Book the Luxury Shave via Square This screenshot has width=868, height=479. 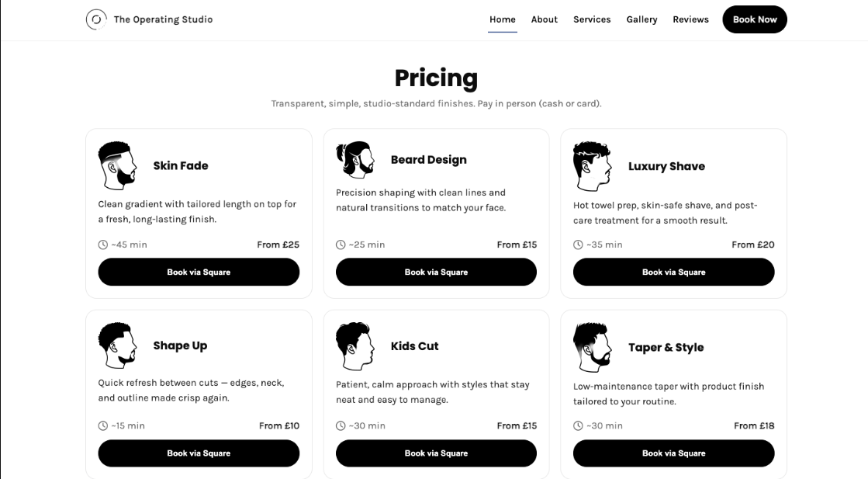(673, 272)
